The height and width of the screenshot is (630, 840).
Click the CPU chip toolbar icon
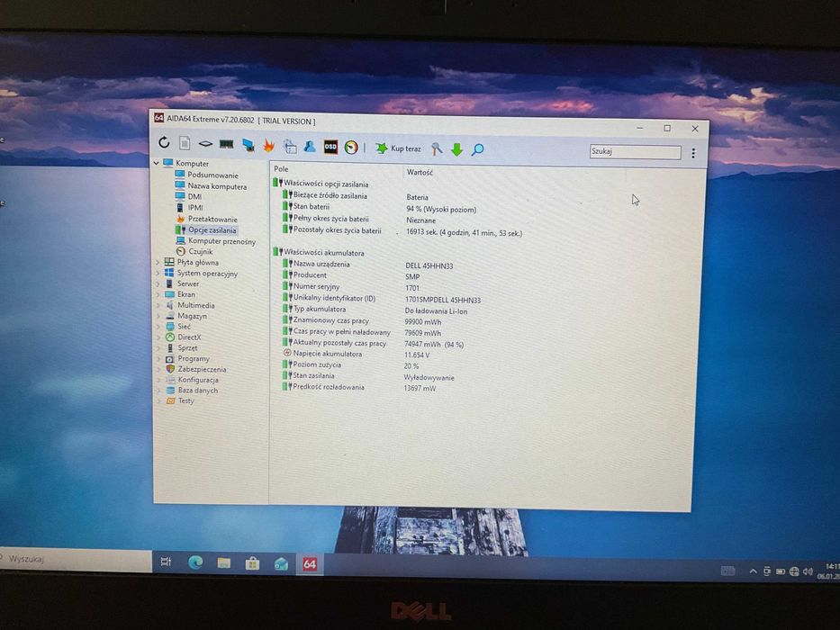(205, 144)
